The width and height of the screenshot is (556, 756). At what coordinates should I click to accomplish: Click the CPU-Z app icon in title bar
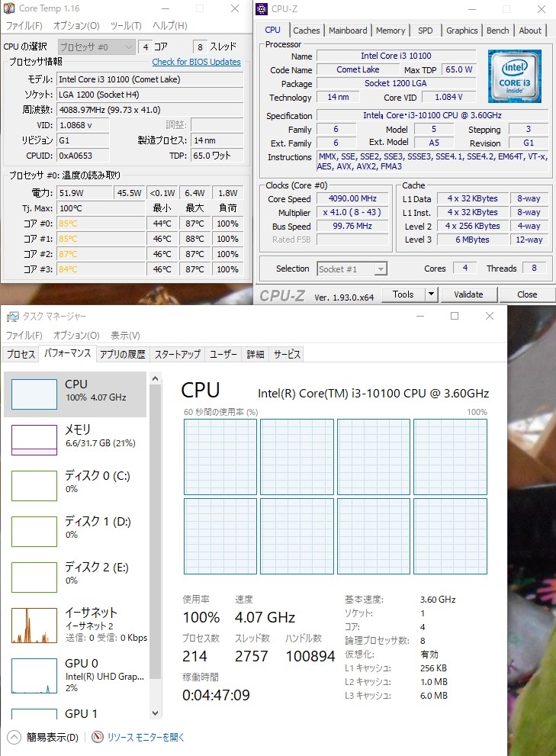262,8
